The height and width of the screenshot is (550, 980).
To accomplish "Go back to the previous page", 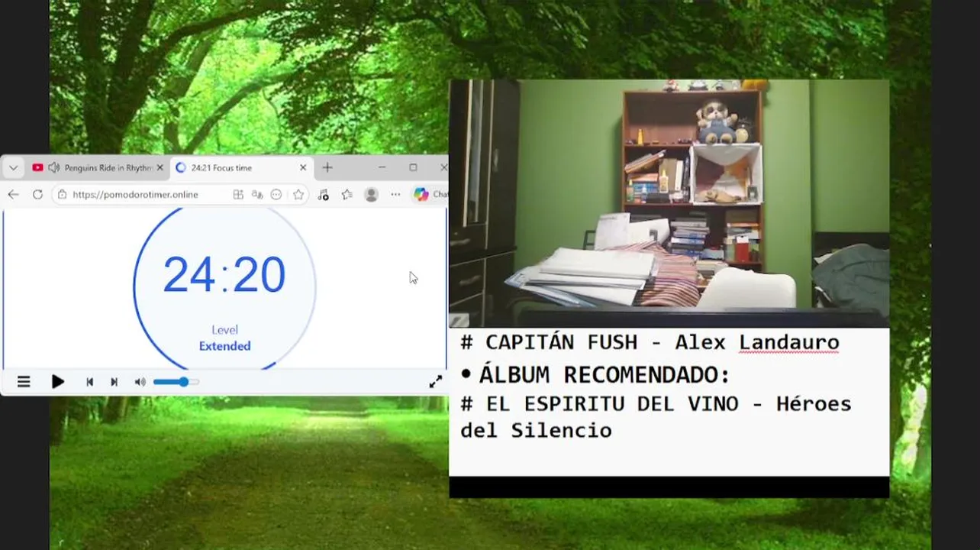I will [13, 195].
